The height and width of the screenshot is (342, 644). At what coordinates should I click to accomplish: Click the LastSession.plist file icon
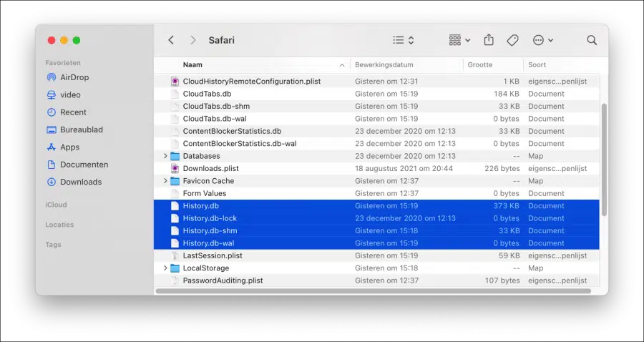click(x=175, y=255)
